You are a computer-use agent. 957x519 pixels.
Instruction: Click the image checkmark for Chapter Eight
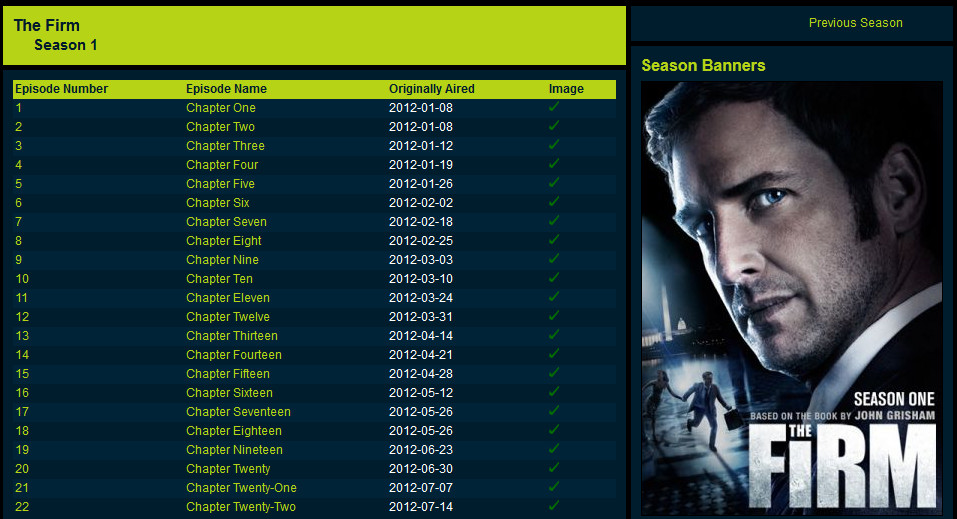(554, 239)
